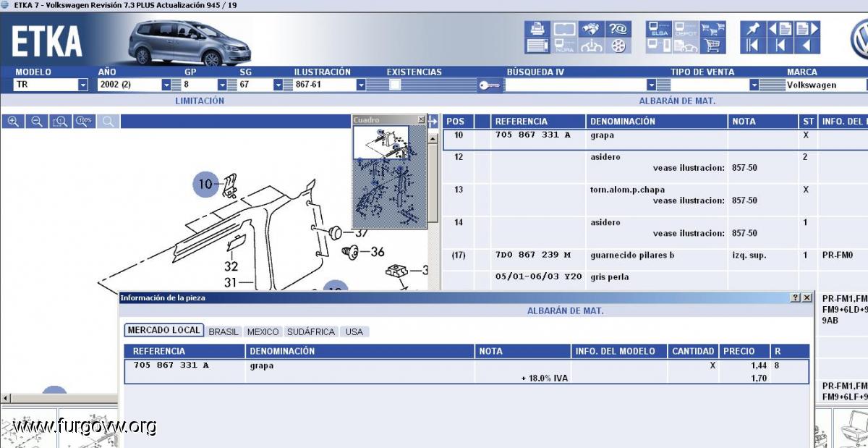Open the list view icon below print
This screenshot has height=448, width=868.
pos(537,46)
